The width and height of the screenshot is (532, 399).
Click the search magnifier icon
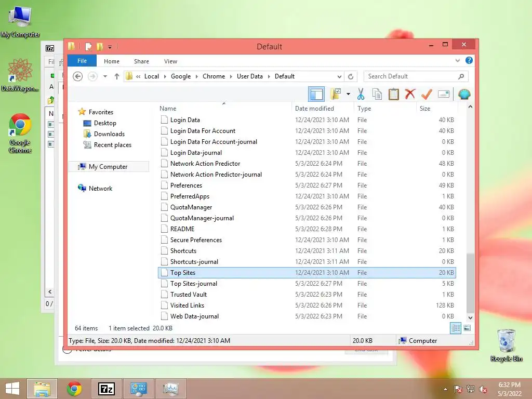(x=461, y=76)
